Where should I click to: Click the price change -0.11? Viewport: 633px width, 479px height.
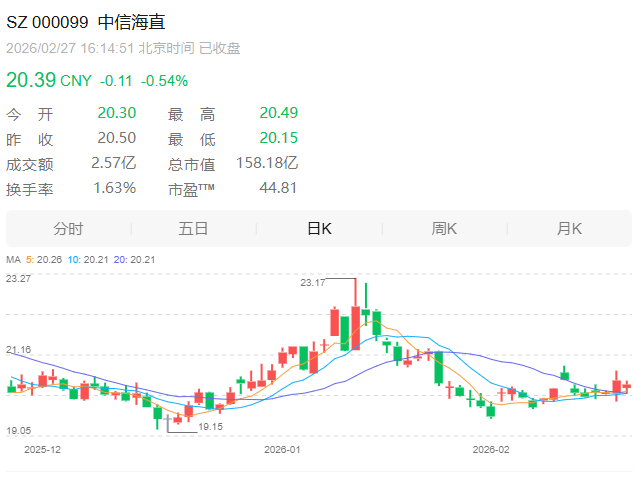(116, 81)
